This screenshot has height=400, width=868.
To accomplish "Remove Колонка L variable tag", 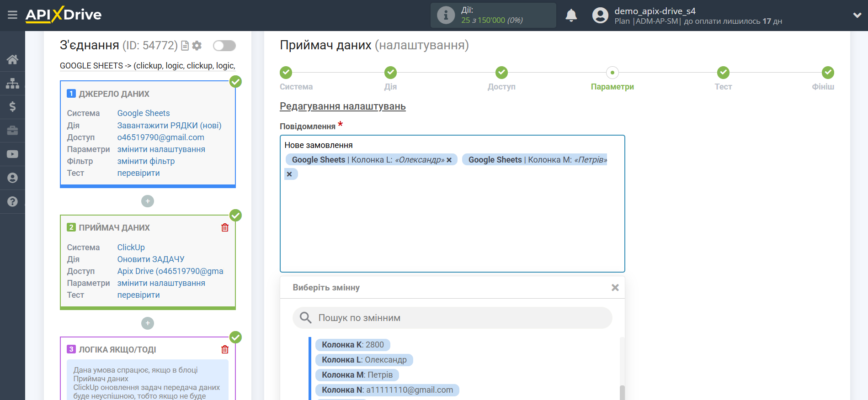I will 449,160.
